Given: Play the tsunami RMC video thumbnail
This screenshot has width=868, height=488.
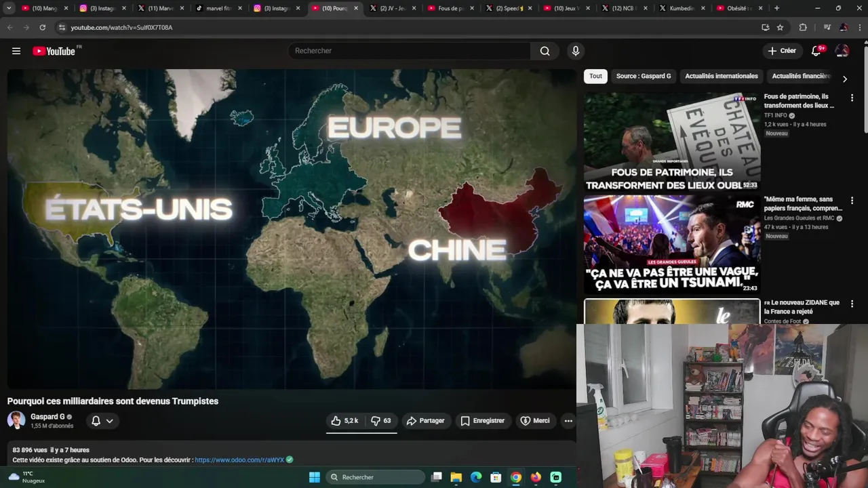Looking at the screenshot, I should click(672, 245).
